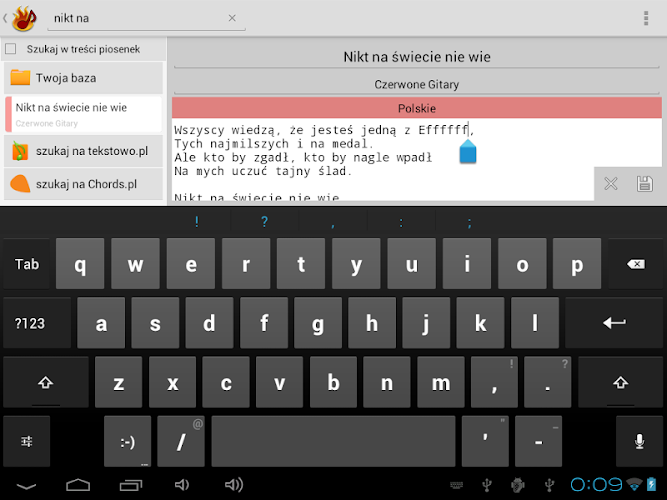Enable 'Szukaj w treści piosenek' checkbox
The image size is (667, 500).
[11, 49]
